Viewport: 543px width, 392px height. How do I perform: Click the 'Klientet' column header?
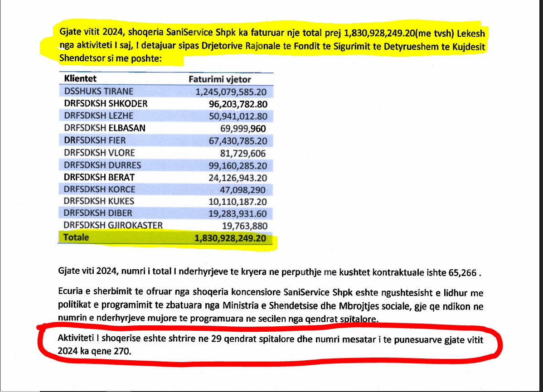pos(80,78)
